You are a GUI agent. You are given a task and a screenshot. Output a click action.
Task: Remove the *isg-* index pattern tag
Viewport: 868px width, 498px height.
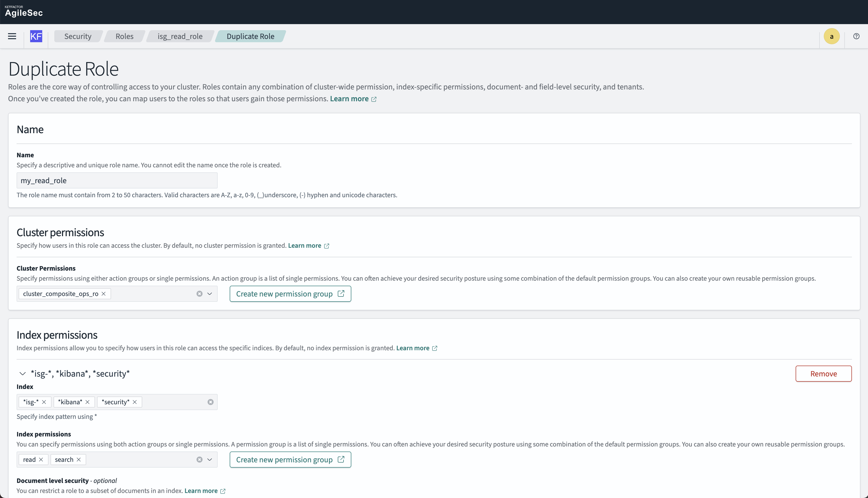point(44,402)
